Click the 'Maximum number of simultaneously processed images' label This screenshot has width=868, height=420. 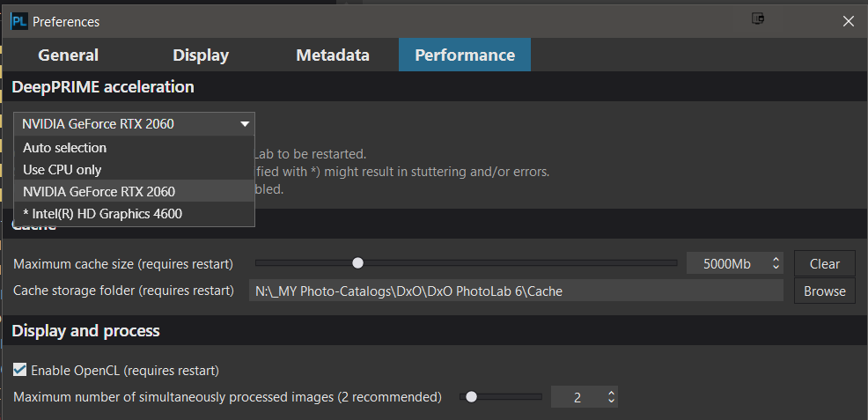227,397
